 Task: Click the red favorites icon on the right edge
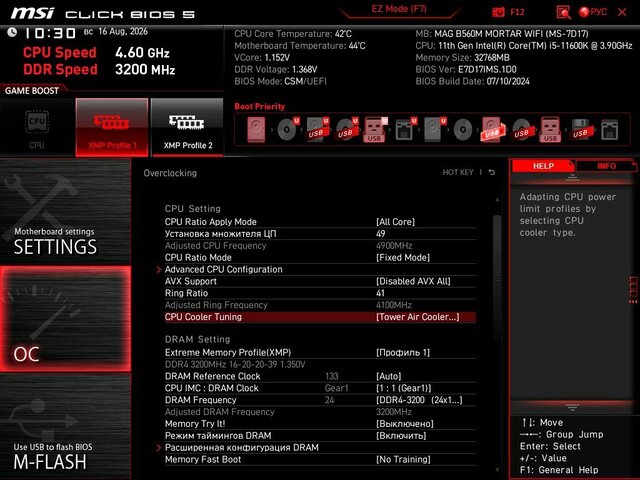(633, 289)
